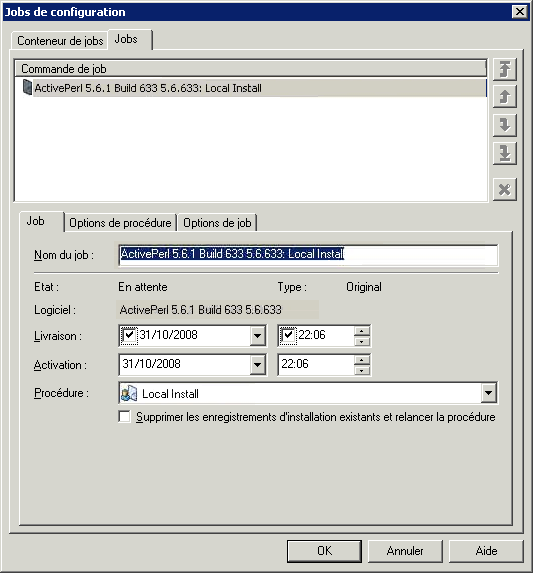533x573 pixels.
Task: Expand the Procédure dropdown list
Action: pos(488,393)
